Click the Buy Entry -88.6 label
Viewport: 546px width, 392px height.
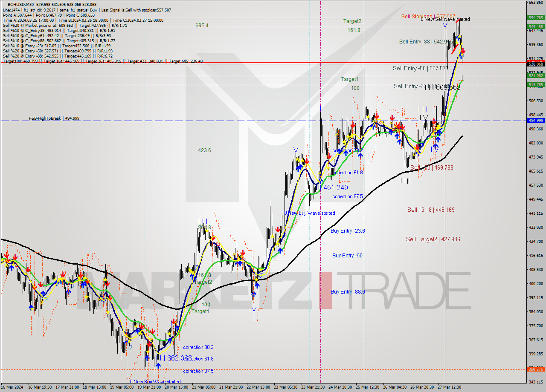(348, 292)
